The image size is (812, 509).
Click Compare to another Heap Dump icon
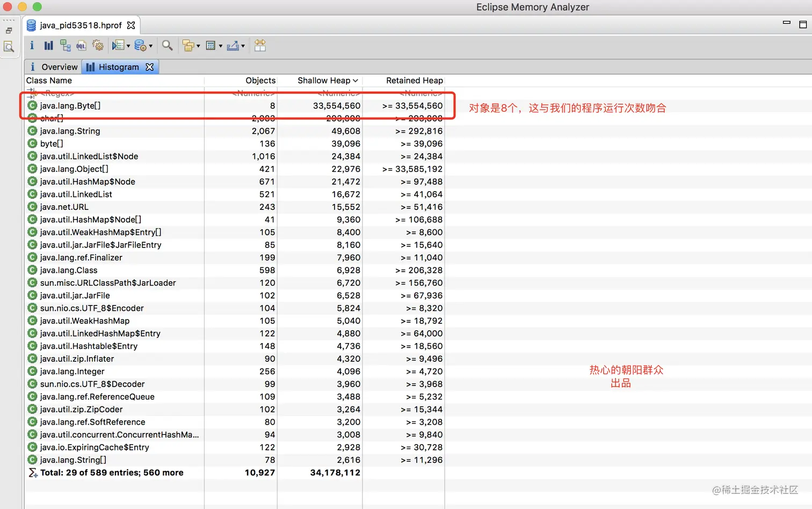[x=260, y=46]
